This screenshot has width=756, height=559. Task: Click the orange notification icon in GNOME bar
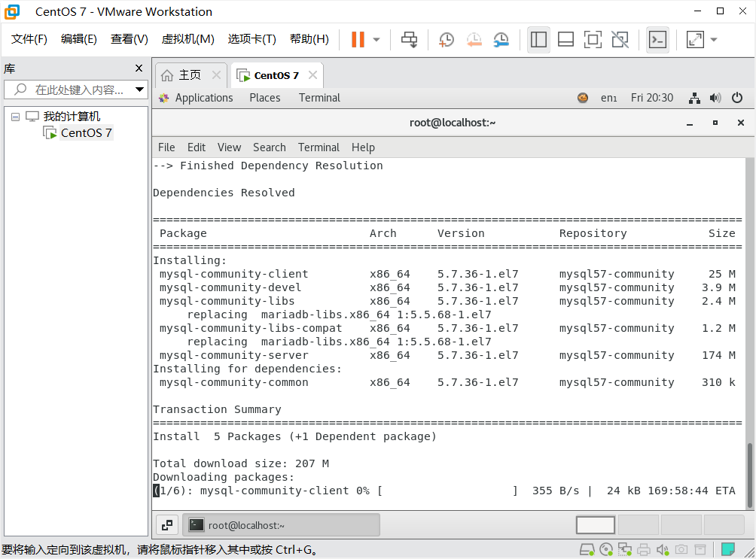point(583,98)
